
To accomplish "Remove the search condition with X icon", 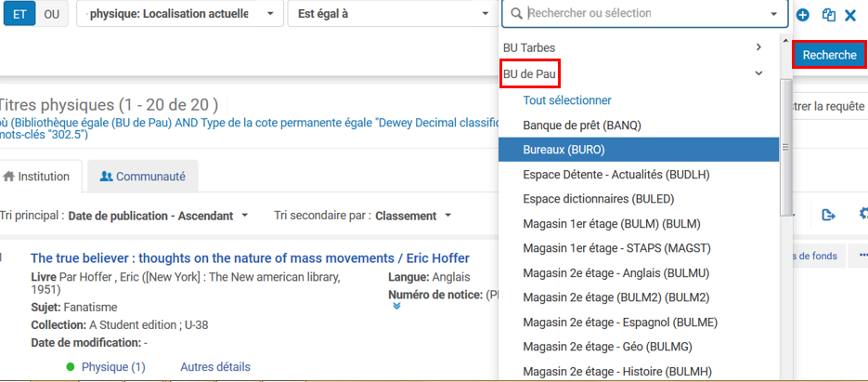I will tap(850, 15).
